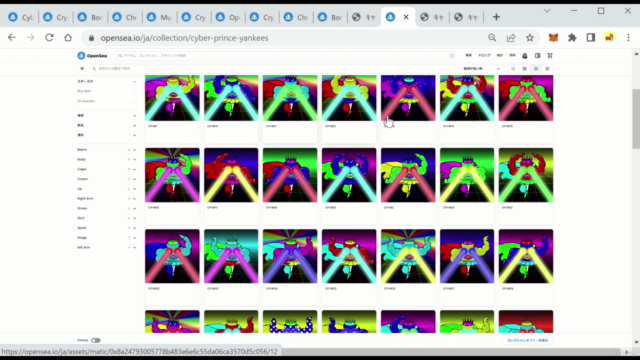Open the NFT thumbnail under the hand cursor
640x360 pixels.
point(408,98)
